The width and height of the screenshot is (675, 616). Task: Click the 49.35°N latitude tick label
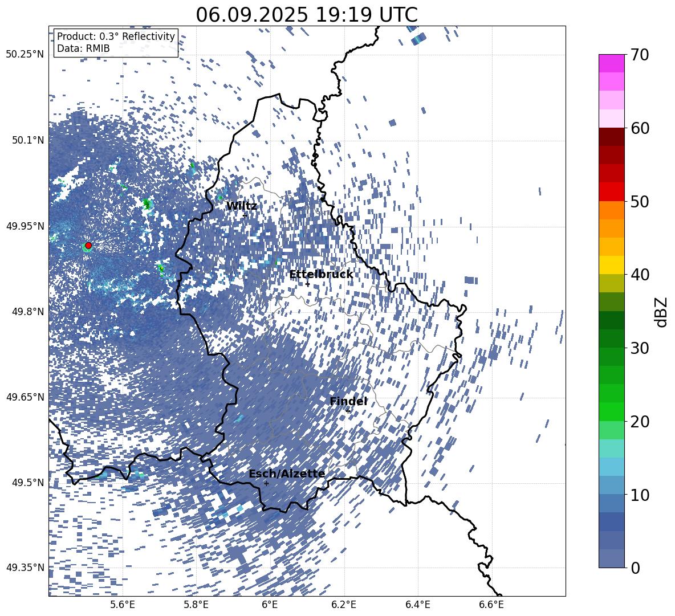[x=25, y=568]
